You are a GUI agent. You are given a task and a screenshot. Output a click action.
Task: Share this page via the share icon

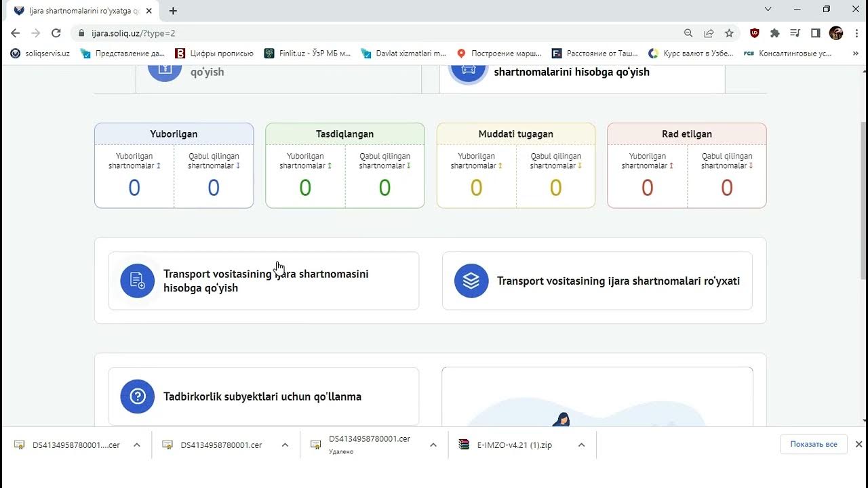709,33
